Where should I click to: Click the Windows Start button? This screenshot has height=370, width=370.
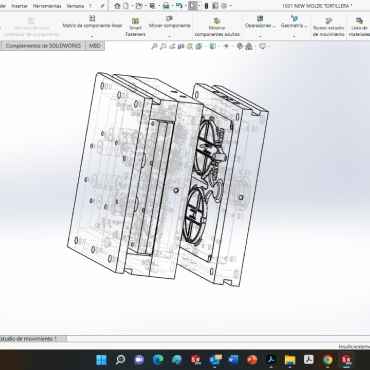click(x=101, y=360)
